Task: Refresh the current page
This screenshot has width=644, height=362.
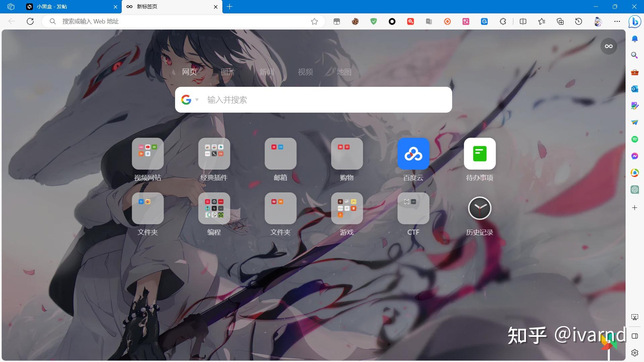Action: (x=30, y=21)
